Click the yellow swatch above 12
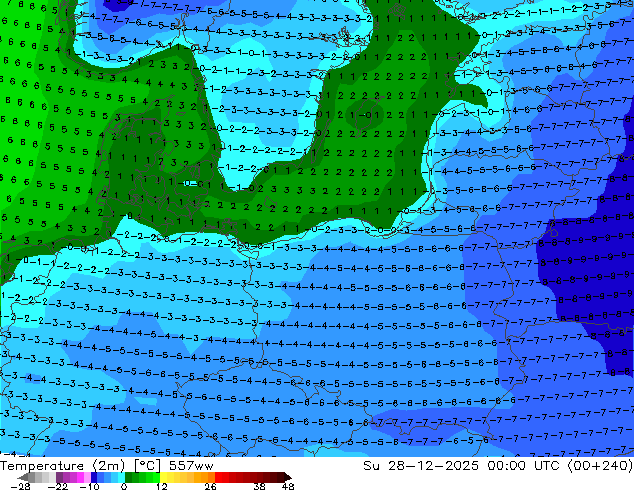This screenshot has width=634, height=490. (x=163, y=477)
